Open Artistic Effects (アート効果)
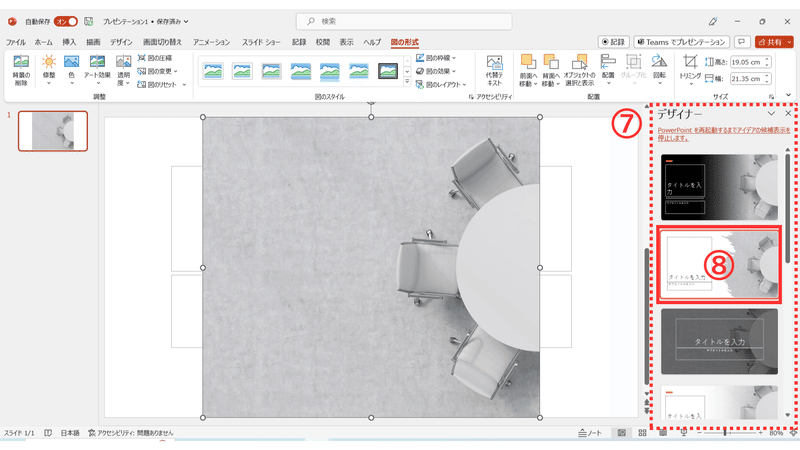This screenshot has width=800, height=450. click(x=97, y=70)
